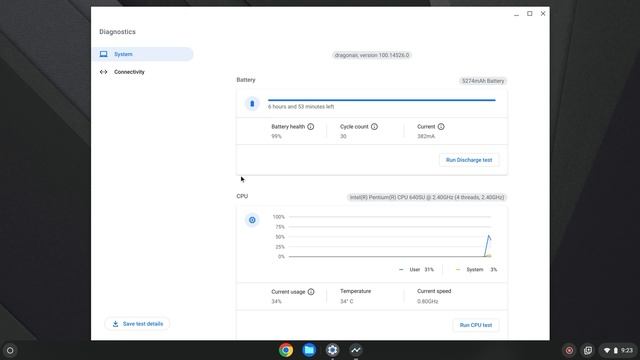This screenshot has width=640, height=360.
Task: Close the Diagnostics window
Action: [x=543, y=13]
